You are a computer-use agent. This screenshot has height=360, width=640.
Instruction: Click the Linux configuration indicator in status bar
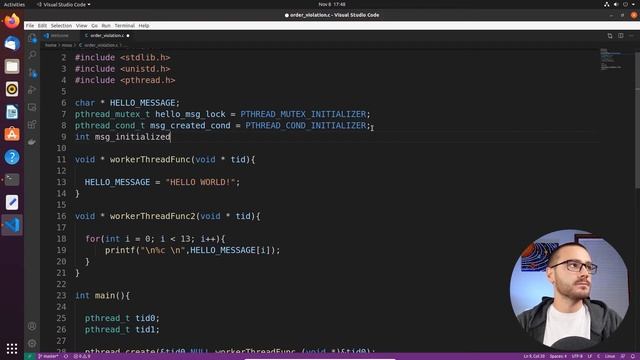click(610, 356)
